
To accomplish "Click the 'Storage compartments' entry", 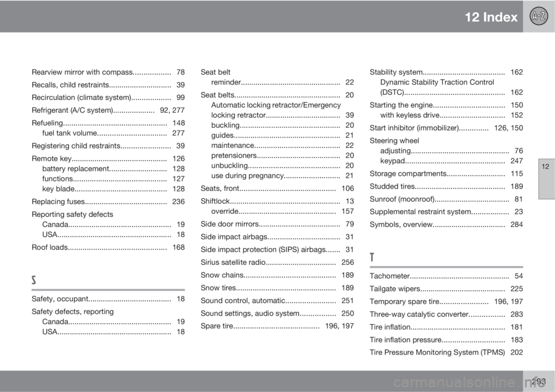I will tap(446, 174).
